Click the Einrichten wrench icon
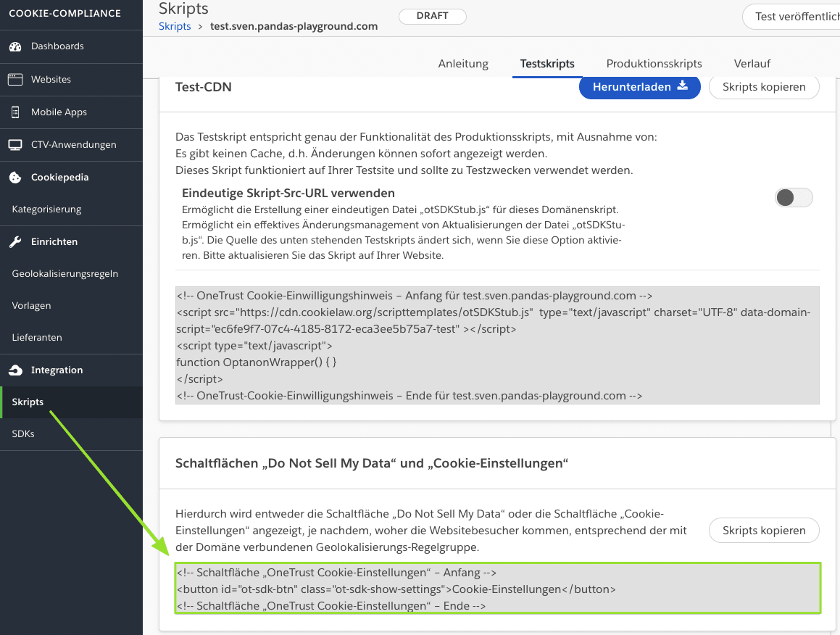This screenshot has width=840, height=635. coord(15,242)
